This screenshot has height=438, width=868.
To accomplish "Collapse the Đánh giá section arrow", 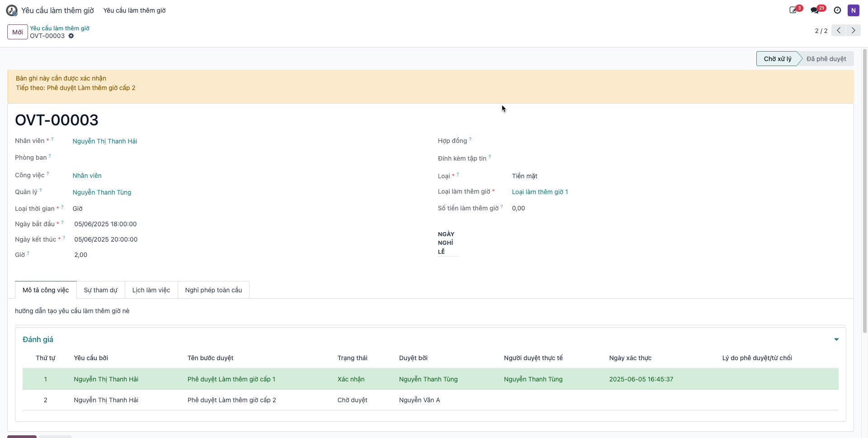I will 836,339.
